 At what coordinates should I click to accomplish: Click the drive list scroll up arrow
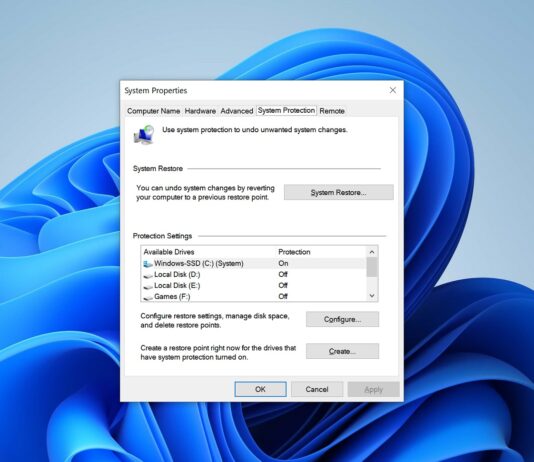[x=372, y=252]
